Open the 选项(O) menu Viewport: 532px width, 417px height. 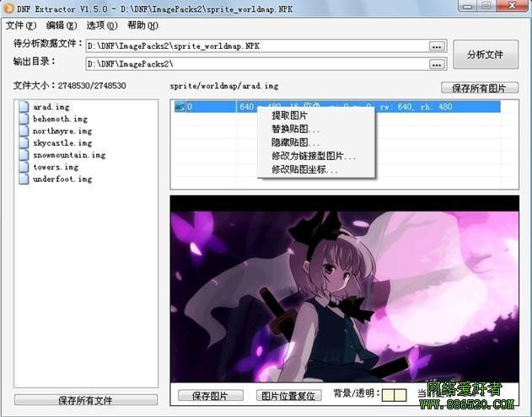coord(102,25)
